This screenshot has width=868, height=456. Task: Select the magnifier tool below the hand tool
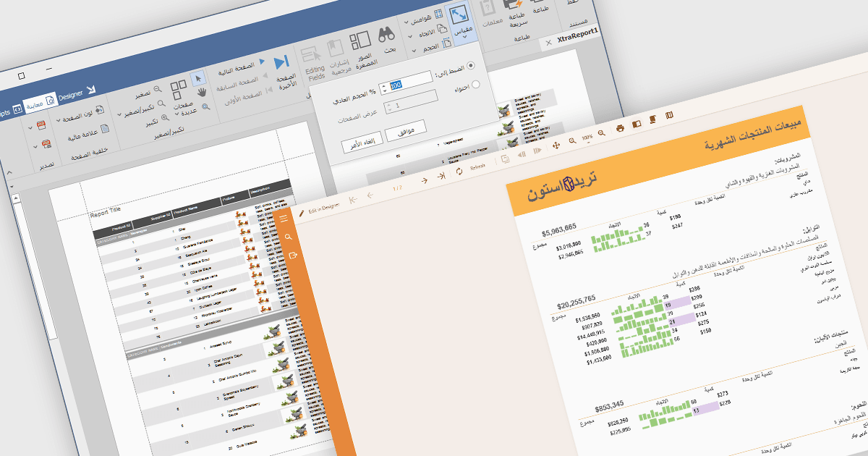208,106
